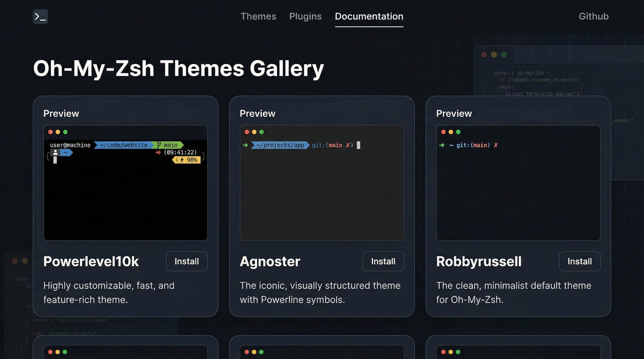Click red dot in Powerlevel10k preview window
Viewport: 644px width, 359px height.
pos(51,132)
